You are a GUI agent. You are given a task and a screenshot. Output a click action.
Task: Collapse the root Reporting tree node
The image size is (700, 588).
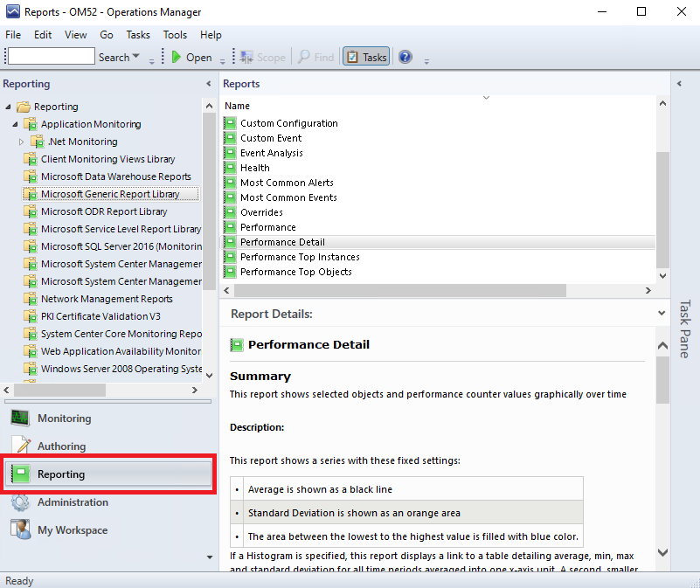8,107
